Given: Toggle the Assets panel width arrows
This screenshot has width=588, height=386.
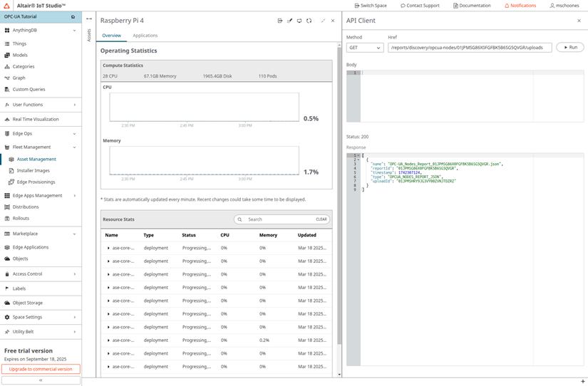Looking at the screenshot, I should click(89, 19).
